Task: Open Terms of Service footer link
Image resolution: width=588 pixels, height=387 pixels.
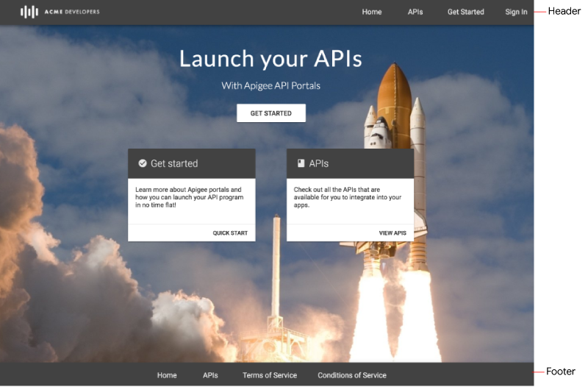Action: [270, 375]
